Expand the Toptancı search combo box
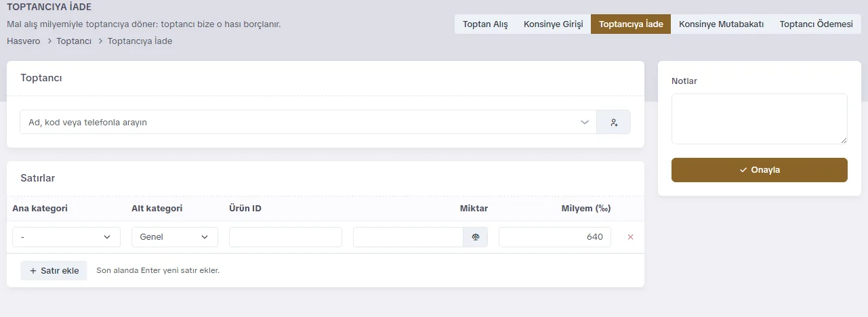The height and width of the screenshot is (317, 868). pos(308,123)
